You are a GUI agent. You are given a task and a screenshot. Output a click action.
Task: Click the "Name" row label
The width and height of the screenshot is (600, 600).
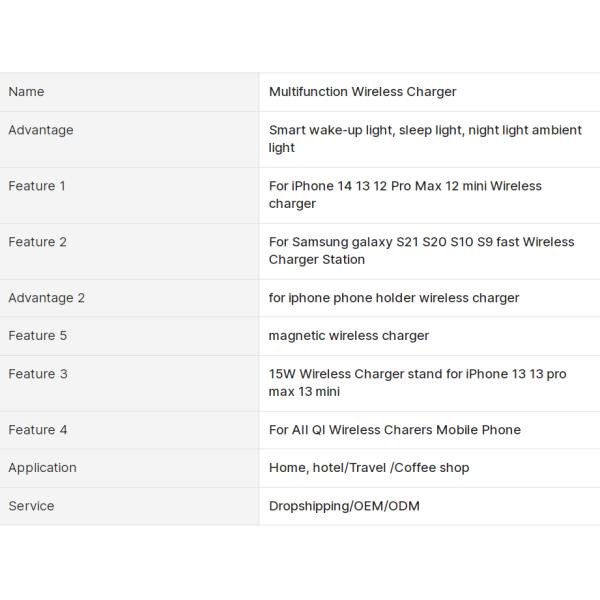[27, 92]
